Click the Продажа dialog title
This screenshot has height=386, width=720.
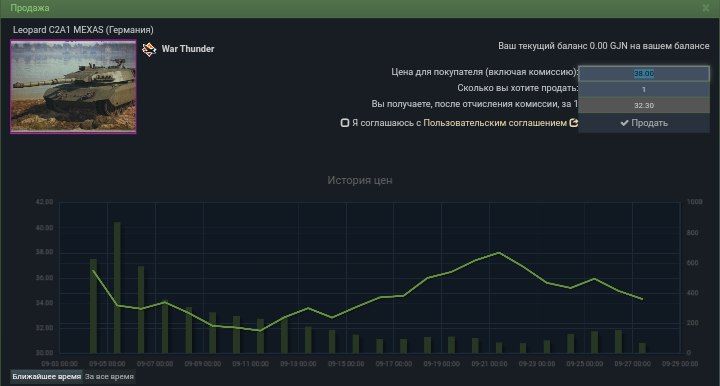click(30, 8)
